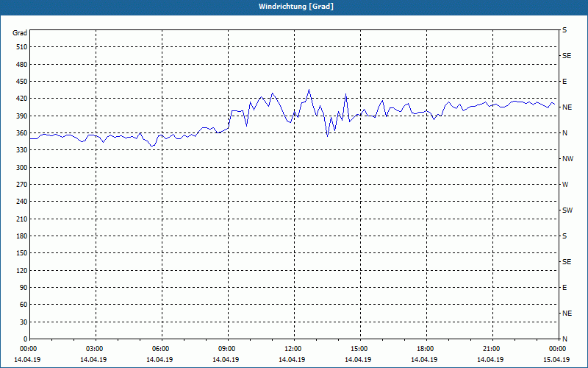The image size is (588, 368).
Task: Select the 510 y-axis value
Action: [22, 47]
